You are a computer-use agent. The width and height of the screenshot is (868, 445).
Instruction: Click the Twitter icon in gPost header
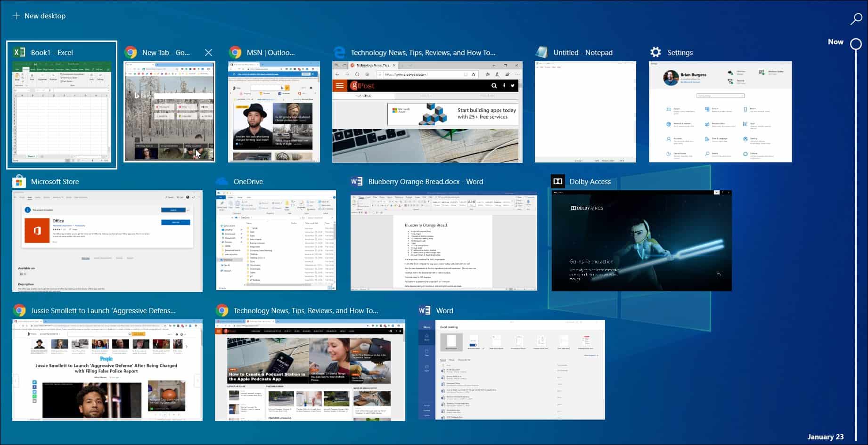click(x=513, y=86)
